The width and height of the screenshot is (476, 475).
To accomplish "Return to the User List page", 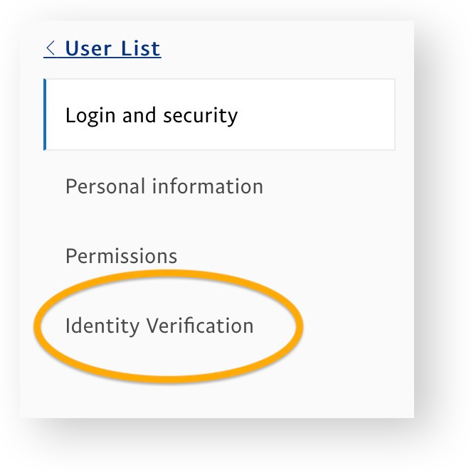I will tap(102, 49).
